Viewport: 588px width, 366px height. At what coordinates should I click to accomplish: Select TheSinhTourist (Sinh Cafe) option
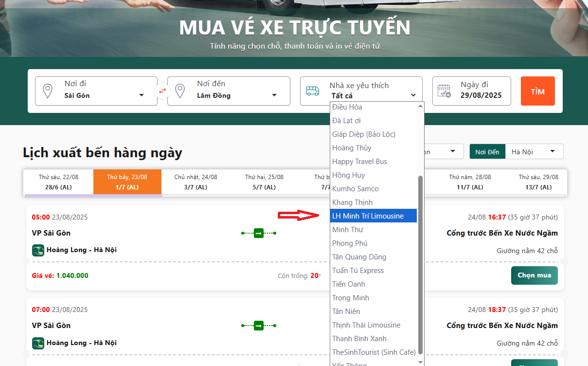[x=374, y=352]
